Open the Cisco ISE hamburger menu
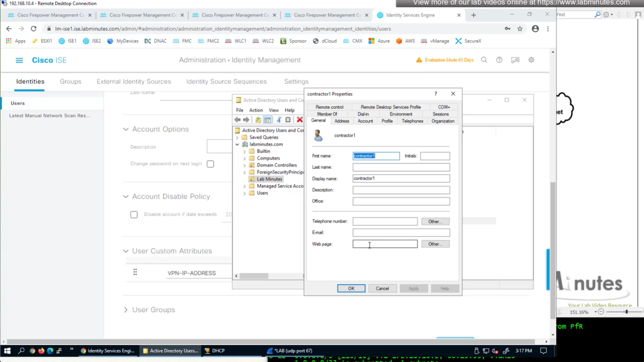The image size is (644, 362). [19, 60]
